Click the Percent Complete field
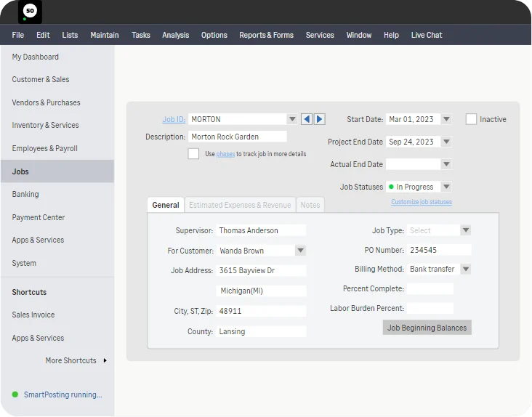This screenshot has height=417, width=532. 430,288
